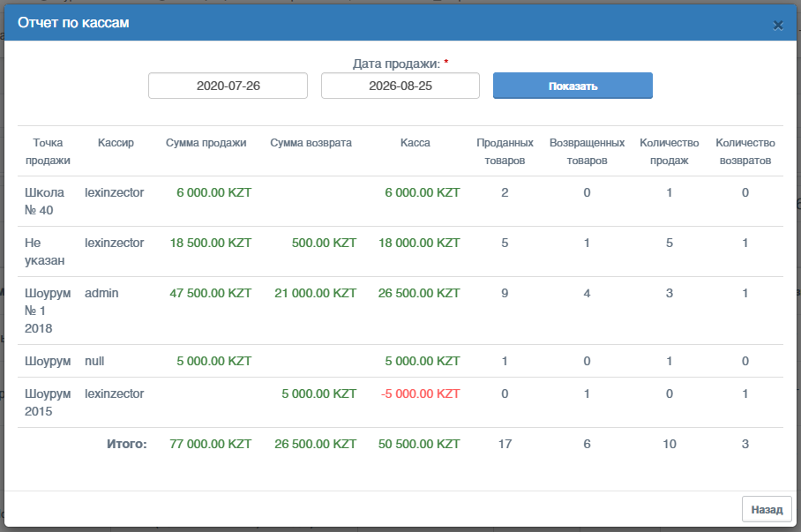Screen dimensions: 801x532
Task: Select the Шоурум № 1 2018 row
Action: [400, 311]
